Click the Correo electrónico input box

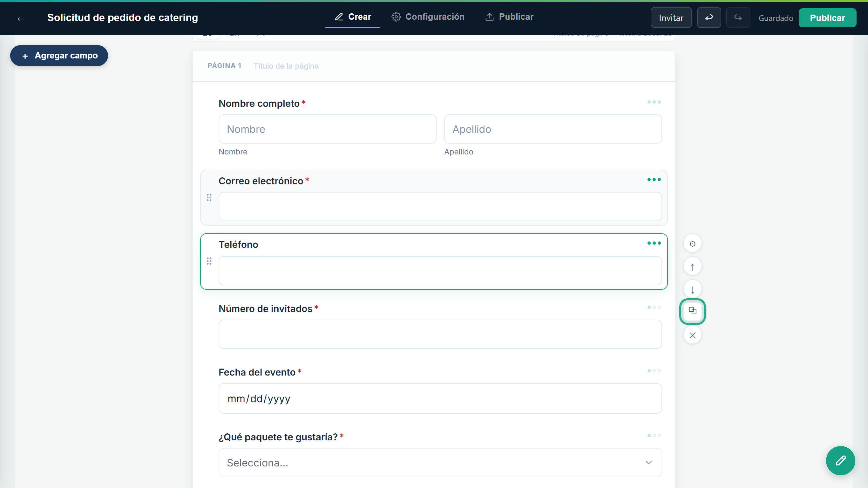(x=440, y=207)
